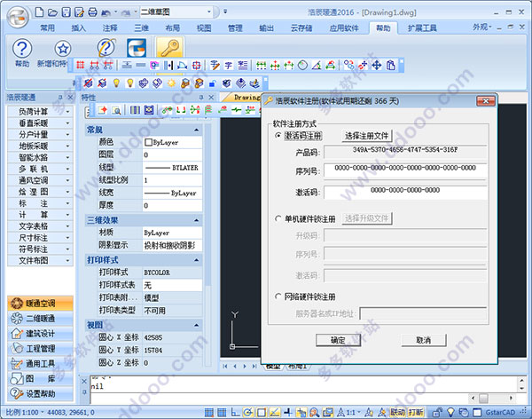
Task: Expand the 文件布图 menu arrow
Action: click(x=68, y=261)
